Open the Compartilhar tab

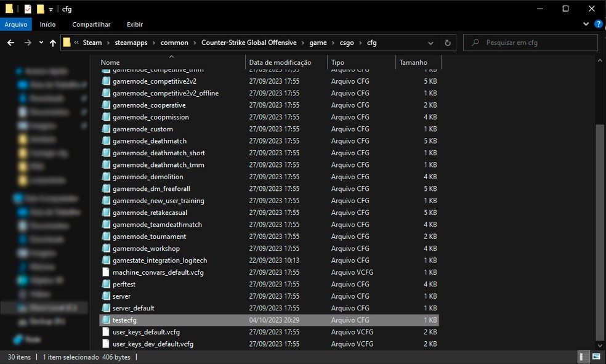(91, 25)
